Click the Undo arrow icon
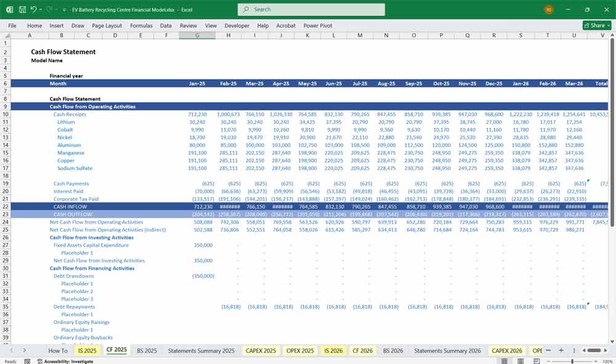Image resolution: width=616 pixels, height=364 pixels. click(x=34, y=10)
